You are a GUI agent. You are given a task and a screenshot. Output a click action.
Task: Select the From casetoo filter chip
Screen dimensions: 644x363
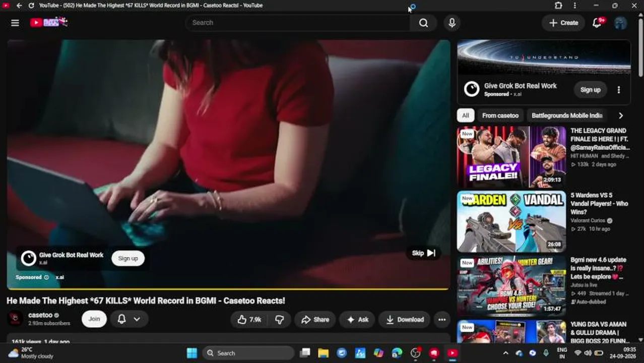[500, 115]
